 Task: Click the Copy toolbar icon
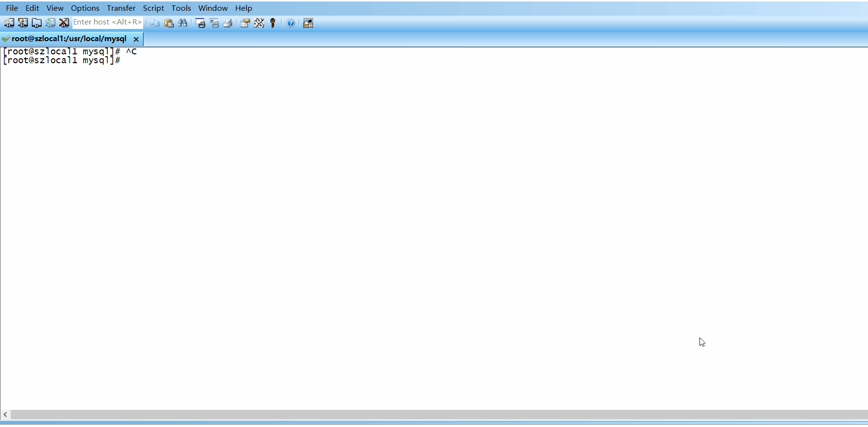[x=155, y=23]
